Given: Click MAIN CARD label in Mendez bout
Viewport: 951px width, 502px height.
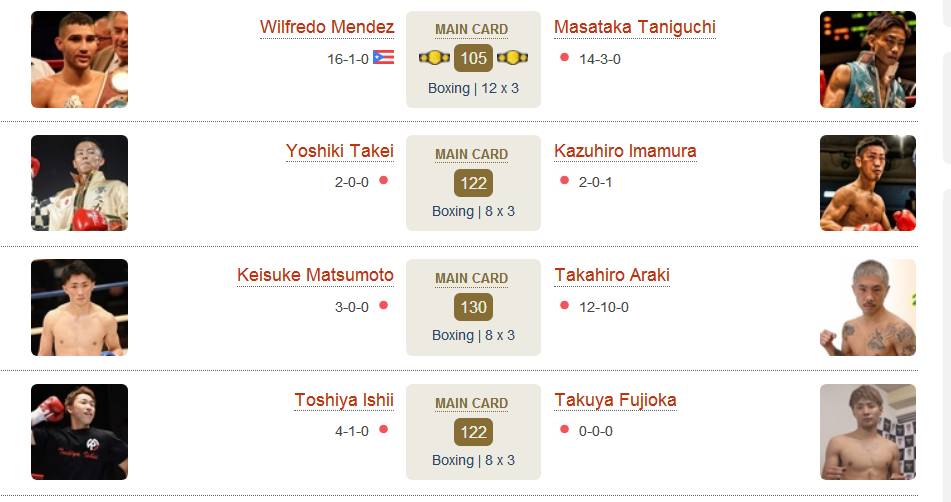Looking at the screenshot, I should [x=471, y=29].
